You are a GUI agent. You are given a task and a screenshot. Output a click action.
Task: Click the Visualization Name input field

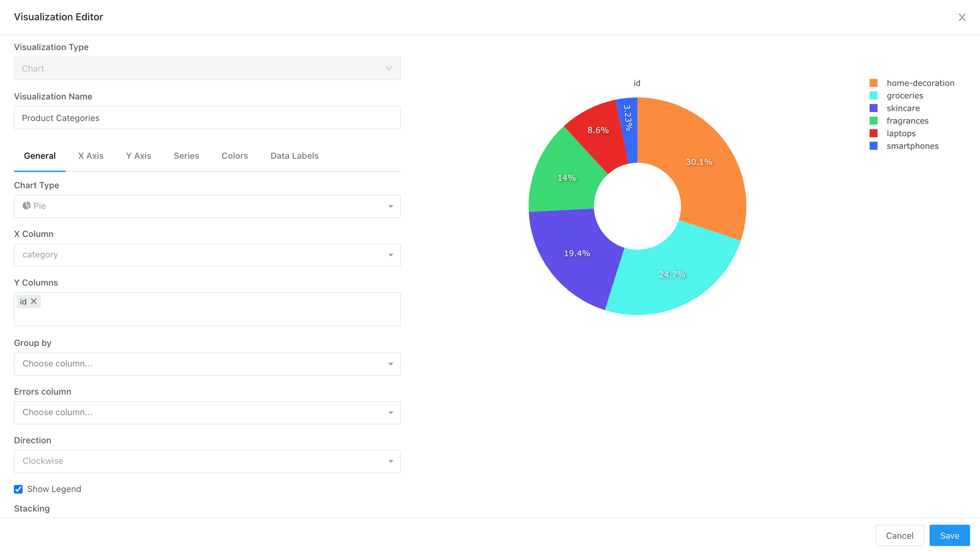coord(207,117)
